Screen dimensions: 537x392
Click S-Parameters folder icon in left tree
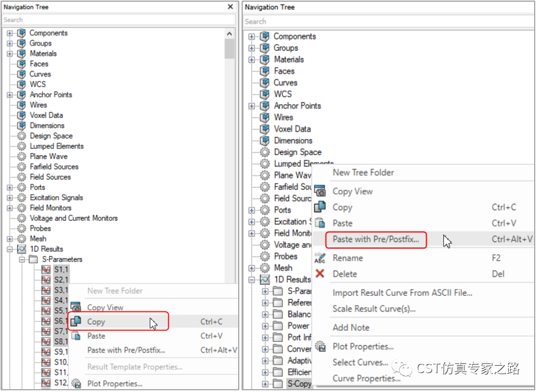(x=34, y=259)
